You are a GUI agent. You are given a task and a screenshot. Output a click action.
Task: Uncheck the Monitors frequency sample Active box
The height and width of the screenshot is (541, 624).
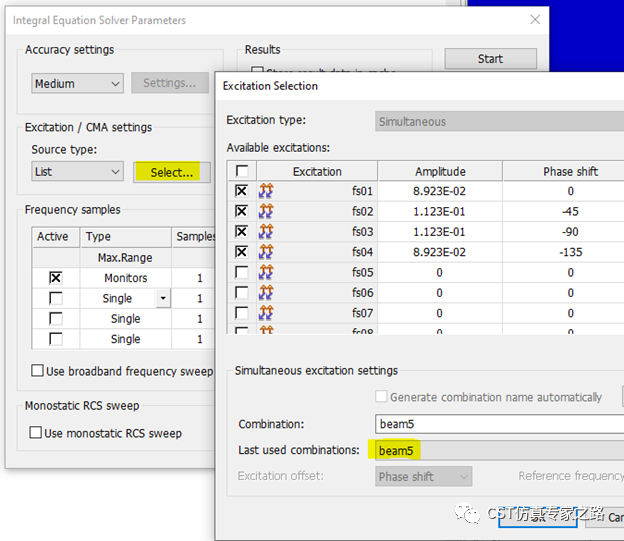(56, 277)
